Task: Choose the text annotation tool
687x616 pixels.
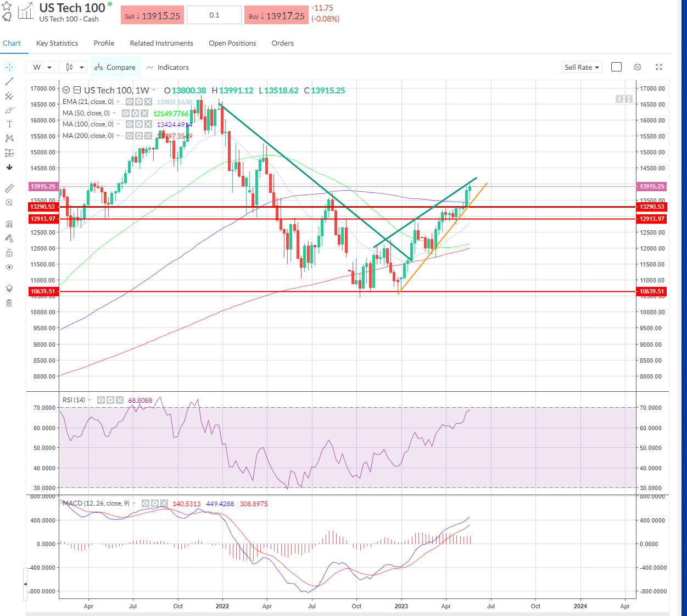Action: [x=9, y=124]
